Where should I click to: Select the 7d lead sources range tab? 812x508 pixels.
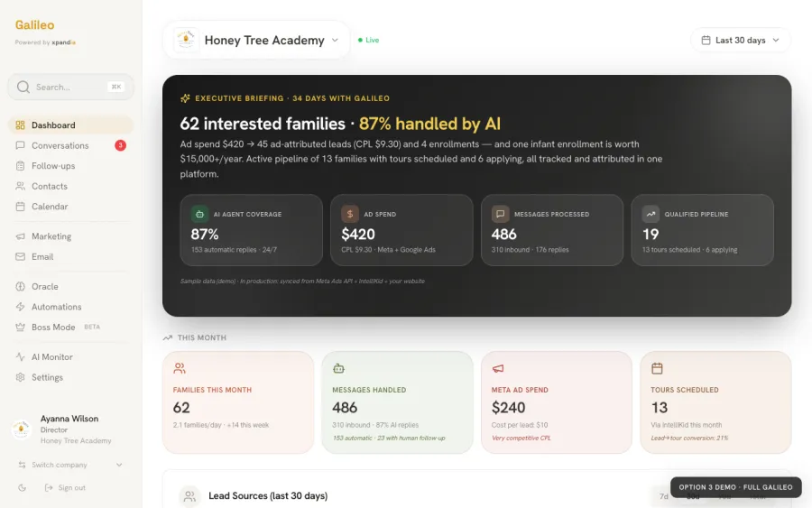point(663,496)
